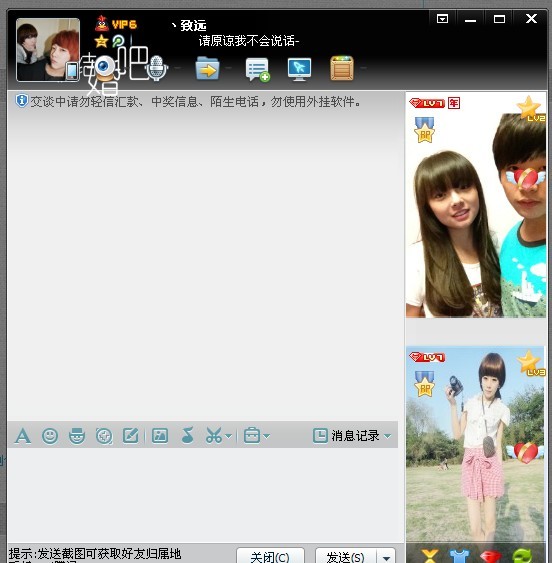The height and width of the screenshot is (563, 552).
Task: Click the winged heart on upper photo
Action: [527, 179]
